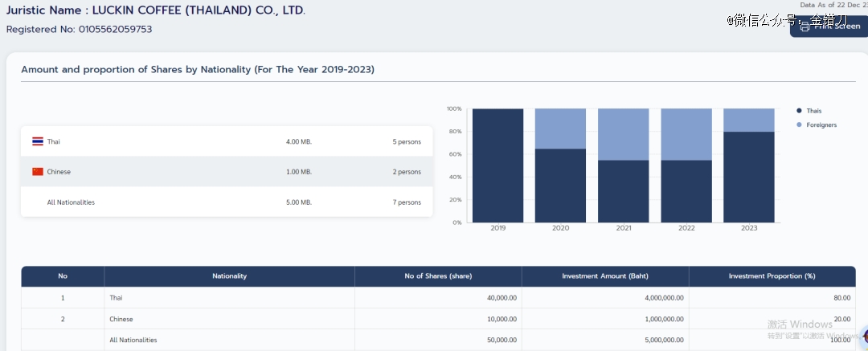Click the No of Shares column header
Viewport: 868px width, 351px height.
(x=439, y=276)
